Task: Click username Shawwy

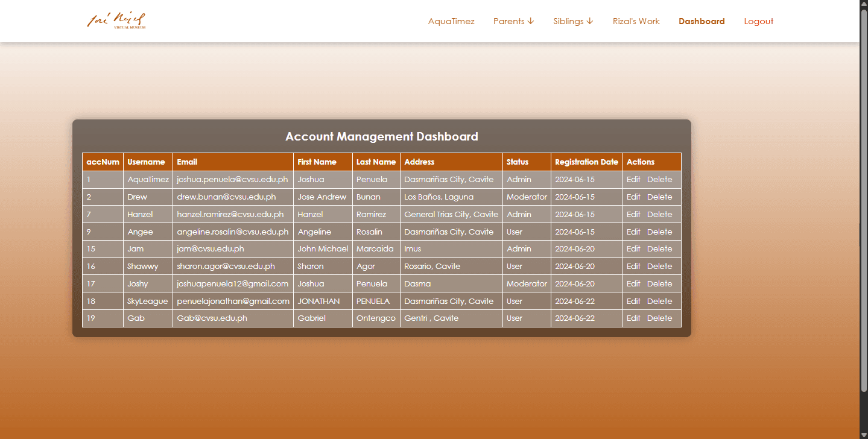Action: point(143,266)
